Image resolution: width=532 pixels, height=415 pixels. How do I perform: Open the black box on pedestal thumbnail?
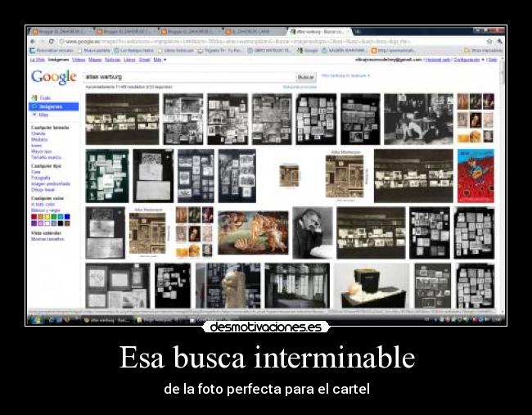(x=372, y=286)
